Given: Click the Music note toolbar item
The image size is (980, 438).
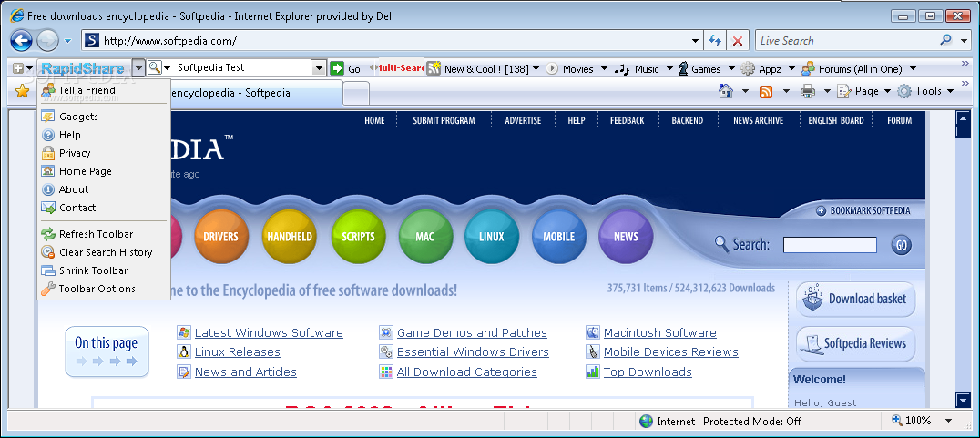Looking at the screenshot, I should point(638,68).
